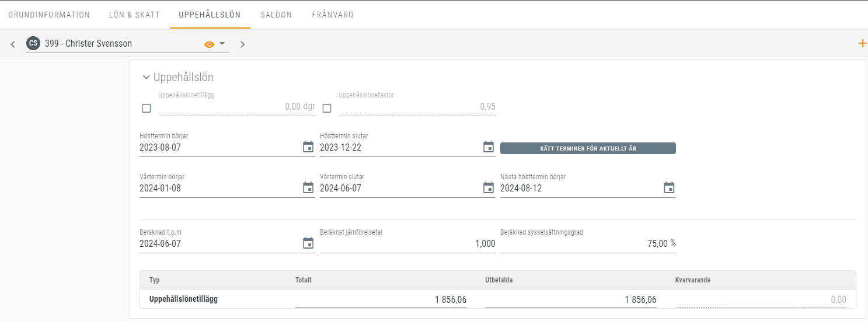Toggle the orange eye visibility icon
The width and height of the screenshot is (868, 321).
[x=209, y=44]
